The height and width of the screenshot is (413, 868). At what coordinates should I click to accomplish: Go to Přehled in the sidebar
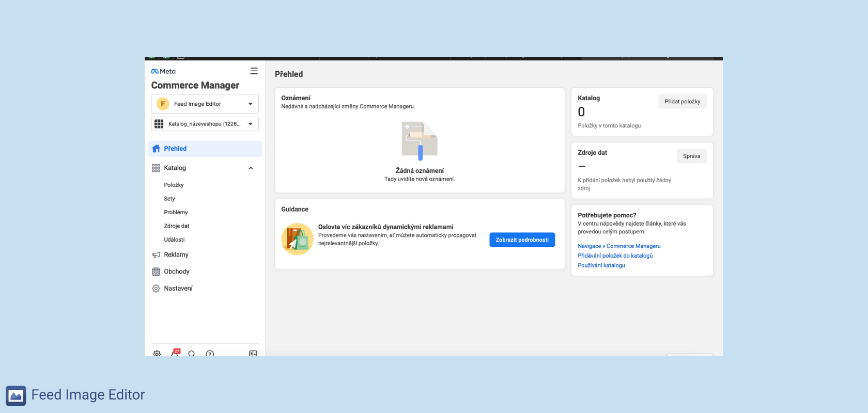point(205,149)
